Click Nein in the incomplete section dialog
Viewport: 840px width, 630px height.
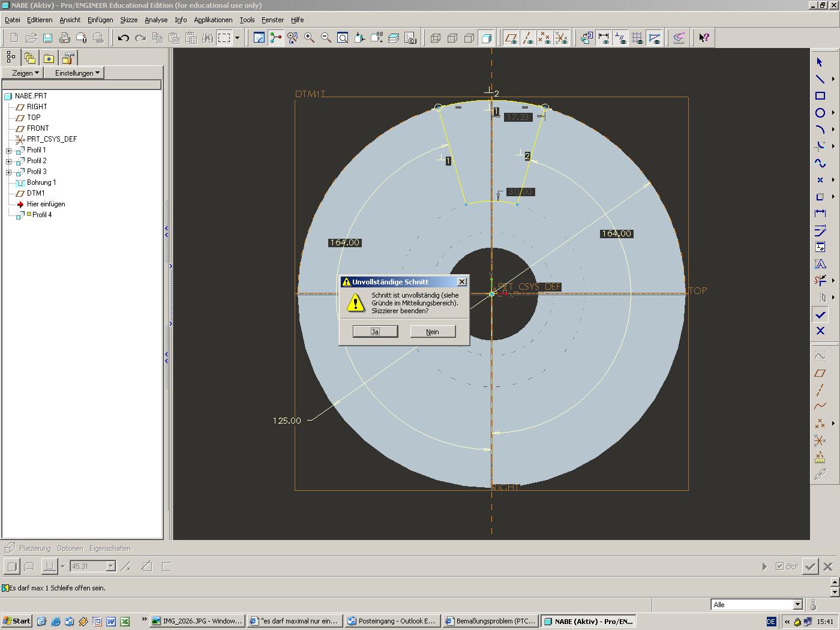point(433,332)
